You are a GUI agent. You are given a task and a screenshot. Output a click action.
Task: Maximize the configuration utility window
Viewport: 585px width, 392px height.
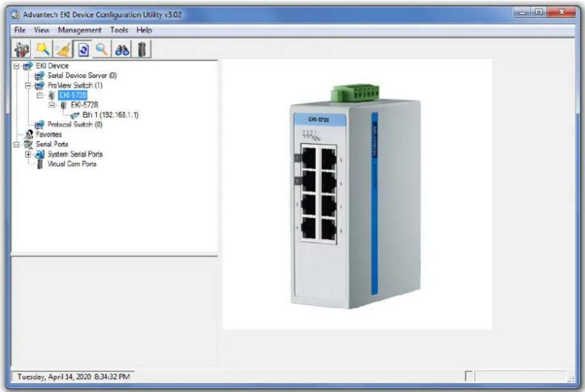tap(539, 12)
